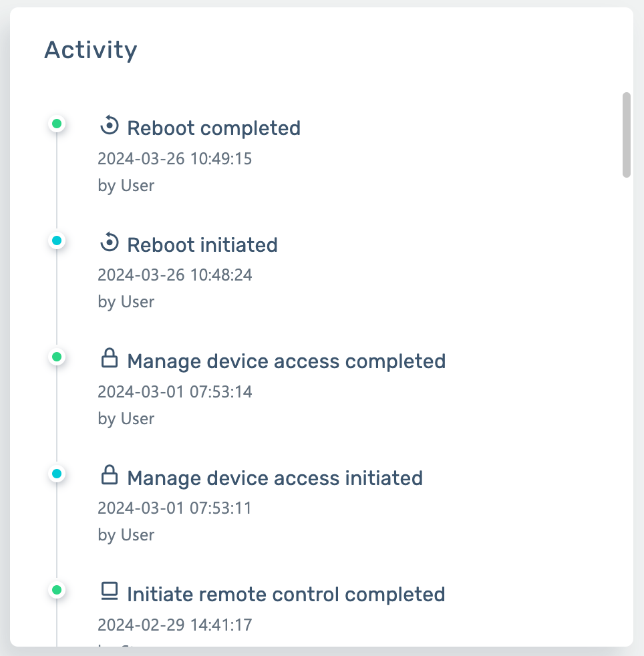
Task: Open the Reboot initiated activity entry
Action: point(202,245)
